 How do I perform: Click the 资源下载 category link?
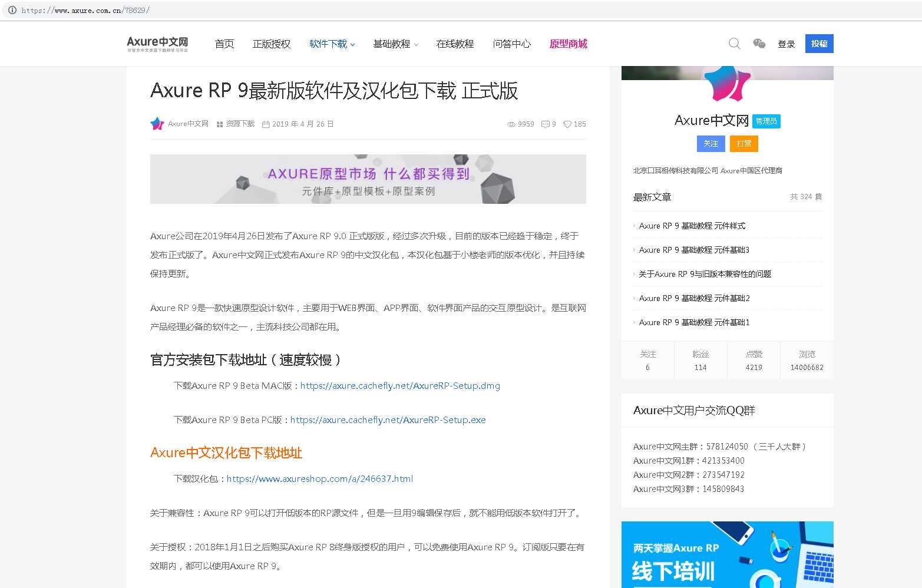(x=240, y=124)
